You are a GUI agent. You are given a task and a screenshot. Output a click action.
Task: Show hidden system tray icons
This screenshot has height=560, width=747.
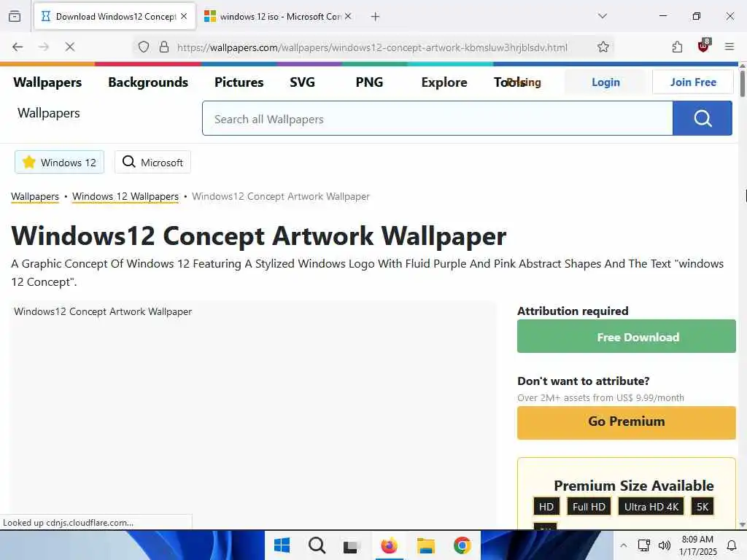tap(623, 545)
